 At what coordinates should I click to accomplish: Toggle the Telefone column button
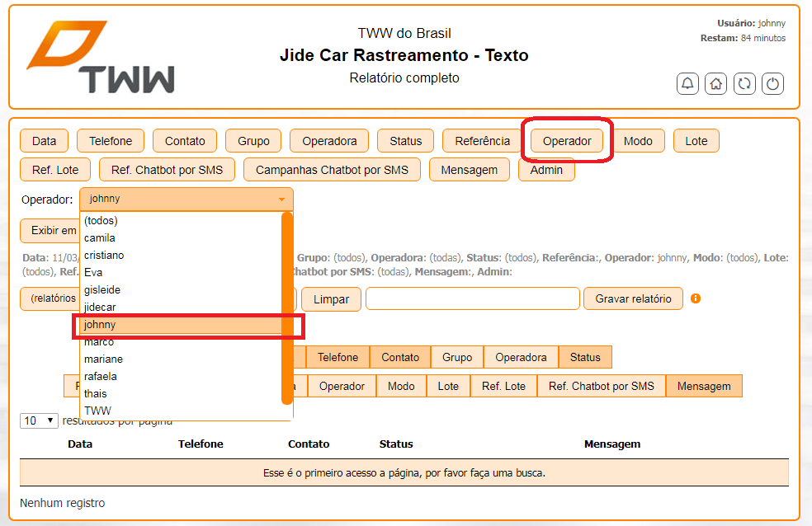pyautogui.click(x=338, y=357)
